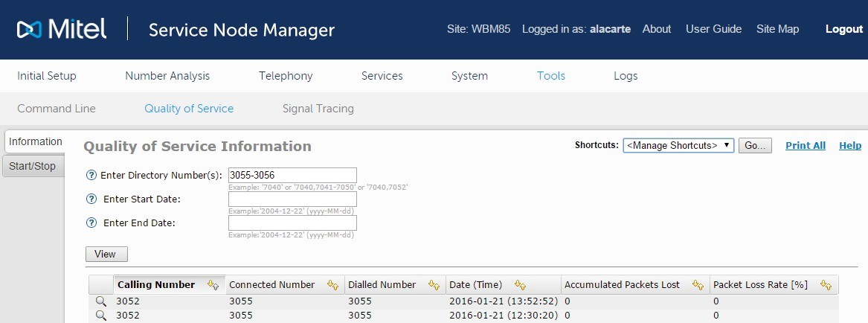Viewport: 868px width, 323px height.
Task: Sort by Accumulated Packets Lost arrows
Action: pyautogui.click(x=698, y=285)
